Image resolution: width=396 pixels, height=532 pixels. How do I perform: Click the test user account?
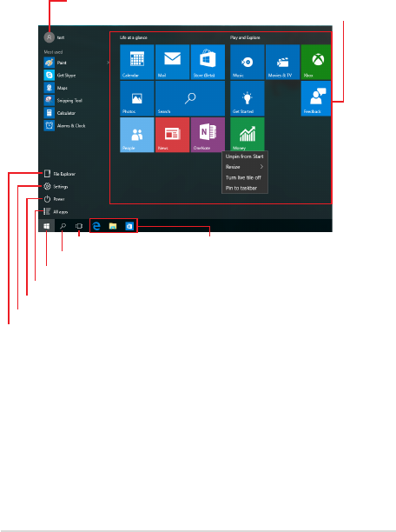point(54,37)
